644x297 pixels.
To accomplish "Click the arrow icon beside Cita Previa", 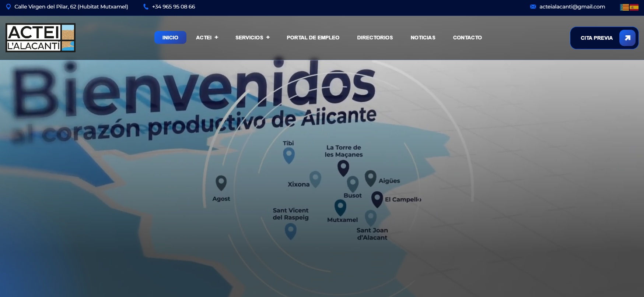I will pyautogui.click(x=627, y=38).
